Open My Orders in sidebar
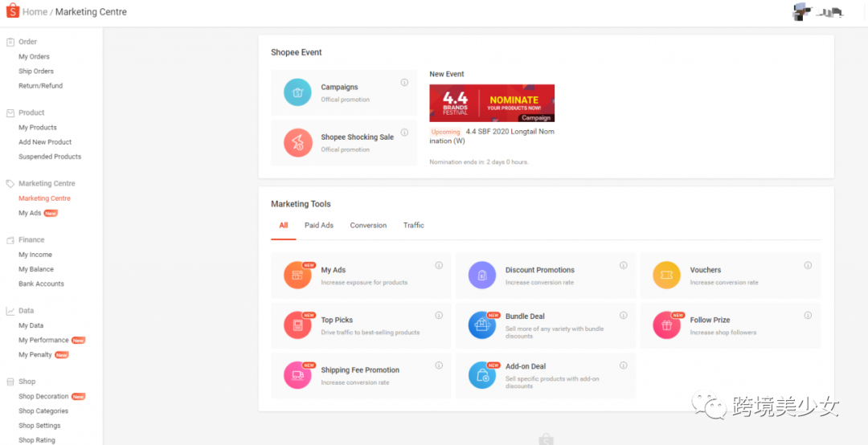 (34, 56)
